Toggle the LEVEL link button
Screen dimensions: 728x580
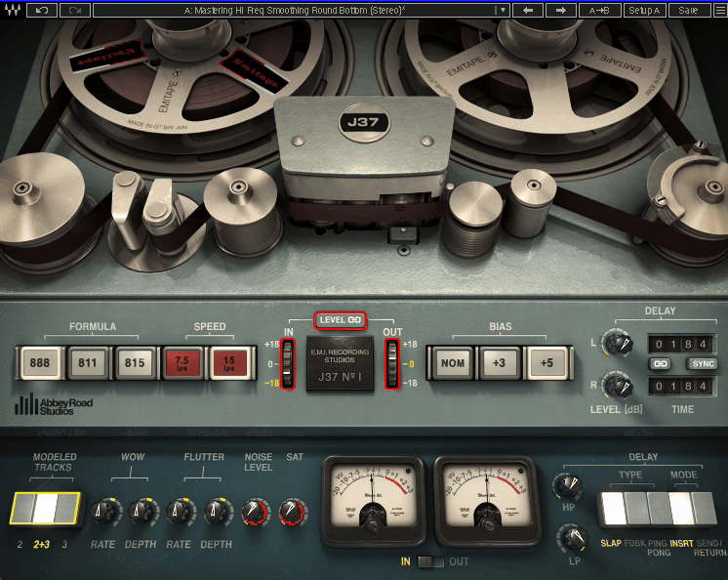coord(341,320)
